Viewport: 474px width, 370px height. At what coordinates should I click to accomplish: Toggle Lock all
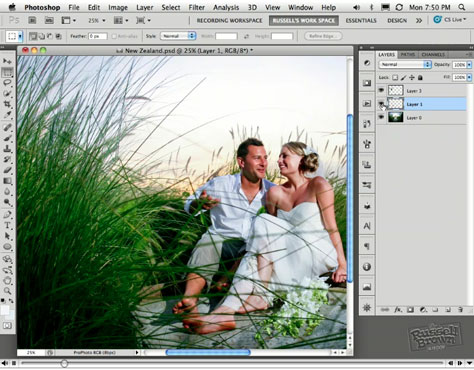(x=420, y=77)
